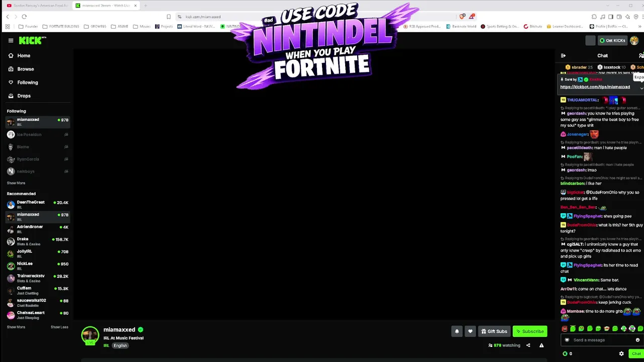Expand the pinned message chevron
644x362 pixels.
pyautogui.click(x=641, y=88)
